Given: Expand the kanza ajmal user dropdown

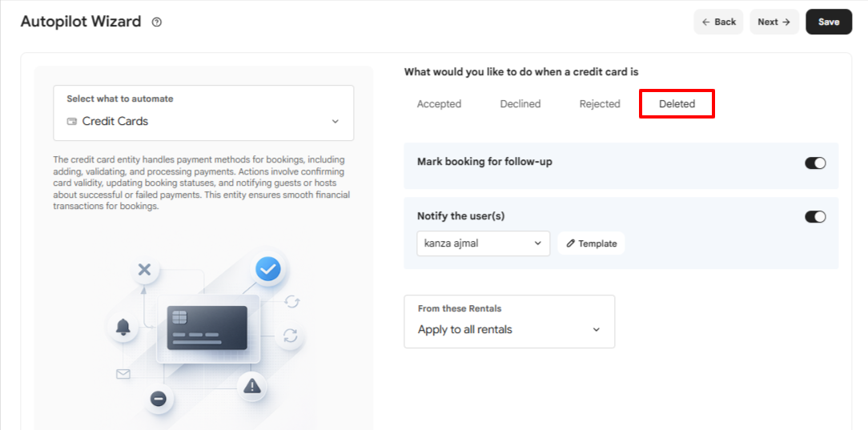Looking at the screenshot, I should pyautogui.click(x=484, y=243).
